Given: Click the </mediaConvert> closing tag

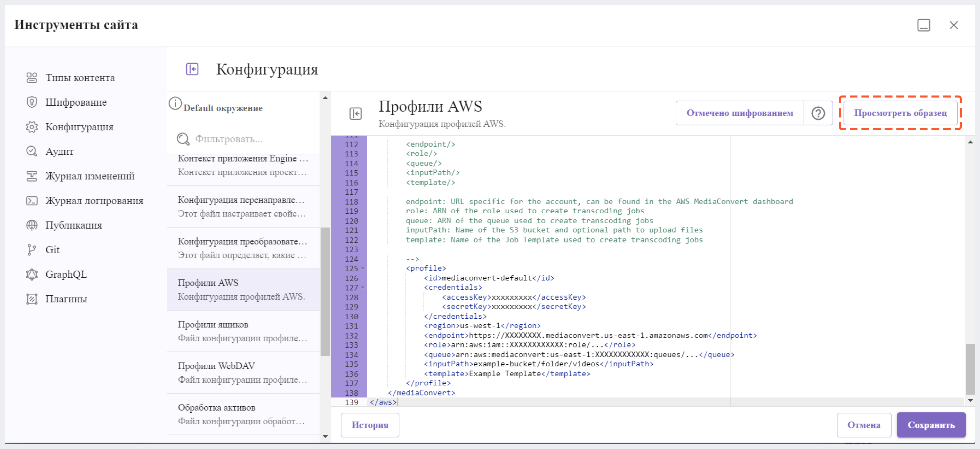Looking at the screenshot, I should pos(421,393).
